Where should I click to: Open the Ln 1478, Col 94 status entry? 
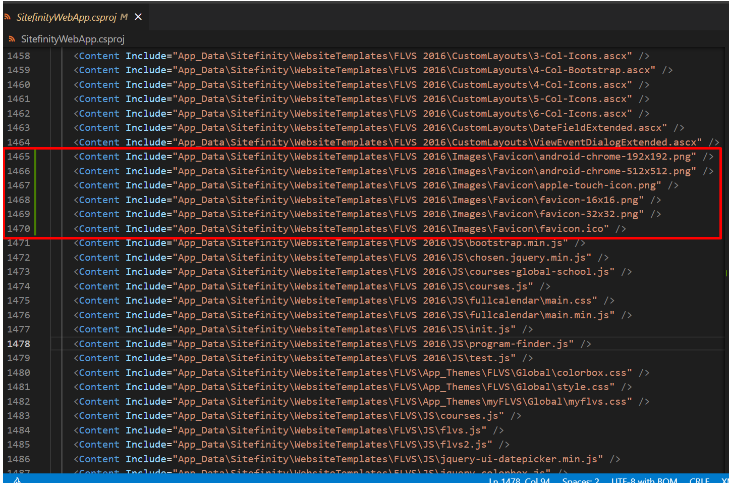click(x=519, y=481)
